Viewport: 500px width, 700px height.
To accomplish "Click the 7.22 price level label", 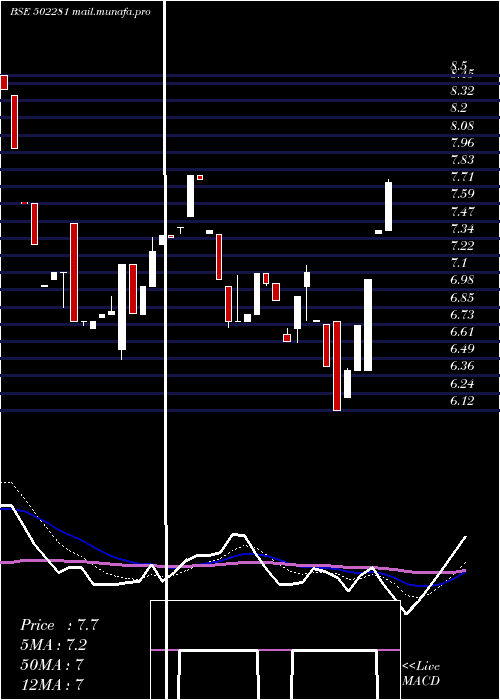I will coord(462,246).
